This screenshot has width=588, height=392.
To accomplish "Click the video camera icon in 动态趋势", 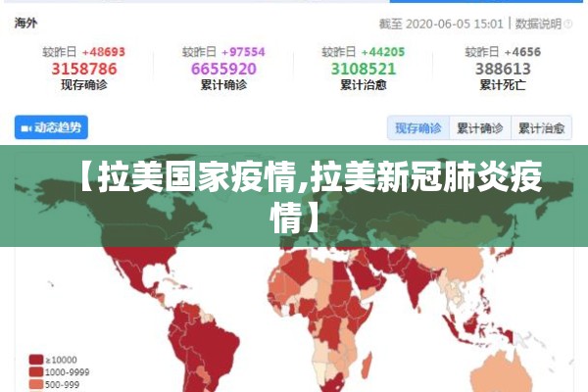I will point(26,128).
